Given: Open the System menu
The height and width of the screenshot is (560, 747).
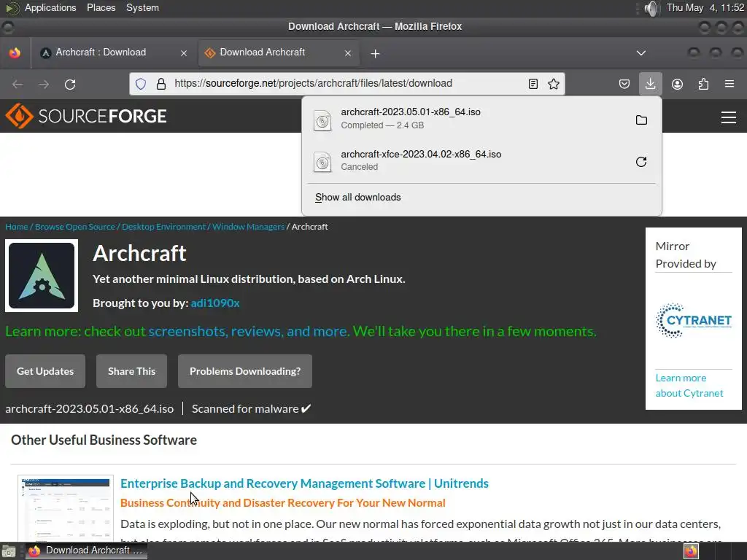Looking at the screenshot, I should (x=142, y=7).
